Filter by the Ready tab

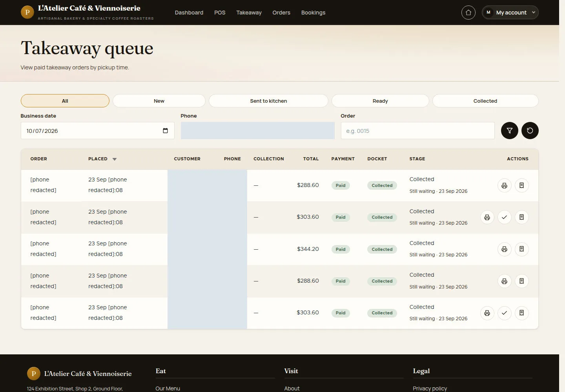tap(380, 101)
